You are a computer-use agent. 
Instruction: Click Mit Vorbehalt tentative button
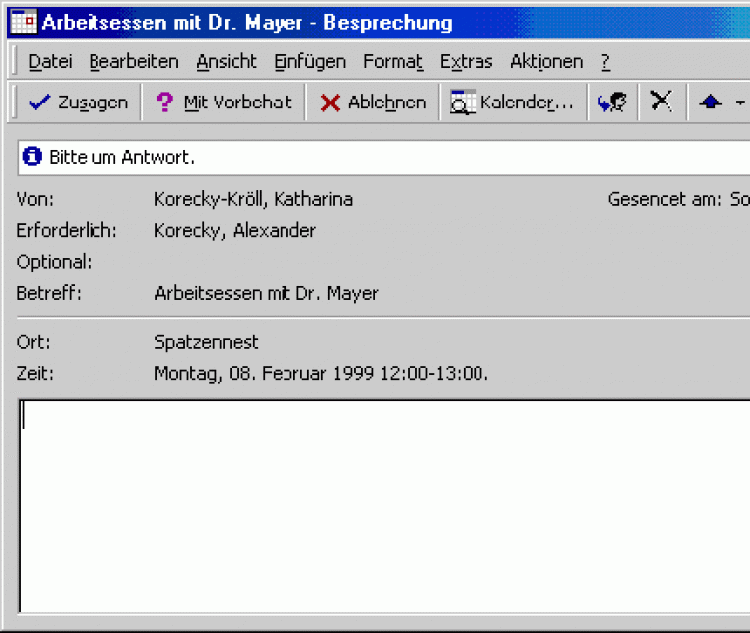tap(224, 102)
